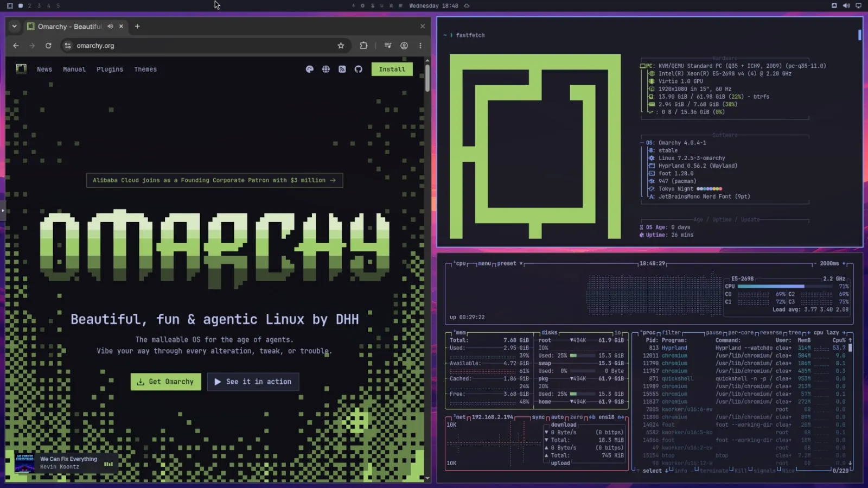View site information icon in address bar

click(68, 46)
